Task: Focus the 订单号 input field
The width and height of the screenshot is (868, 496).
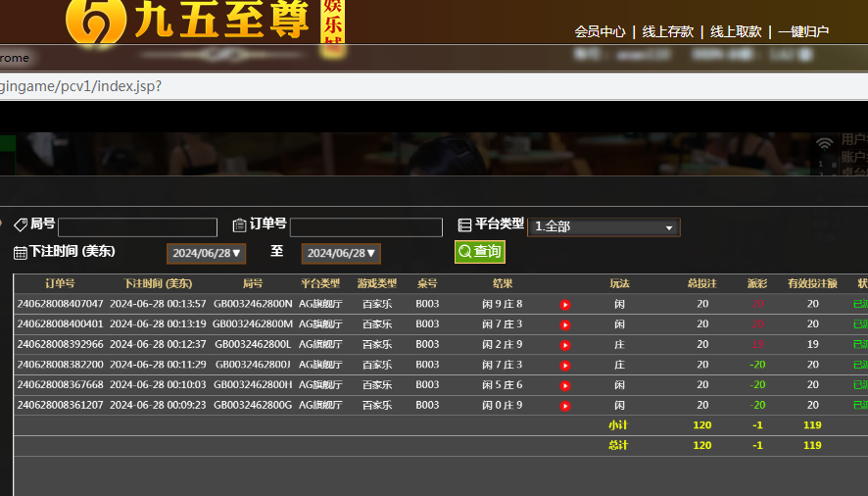Action: (365, 227)
